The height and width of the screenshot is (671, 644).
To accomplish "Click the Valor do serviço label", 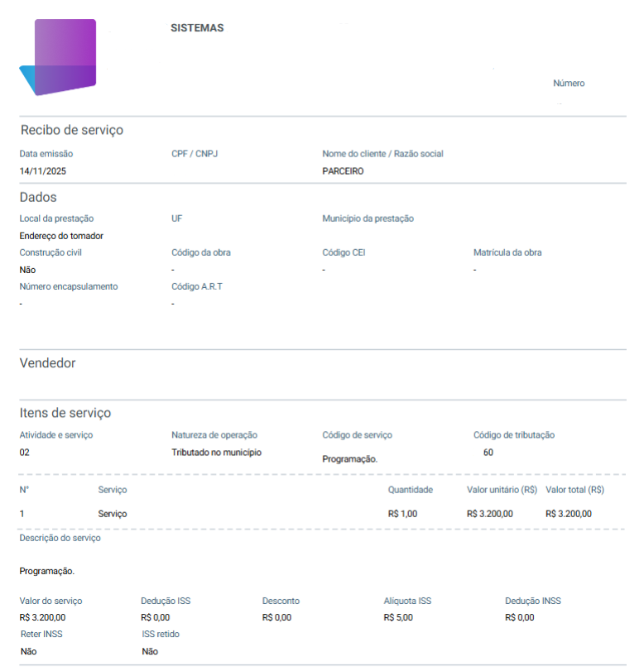I will (x=50, y=601).
